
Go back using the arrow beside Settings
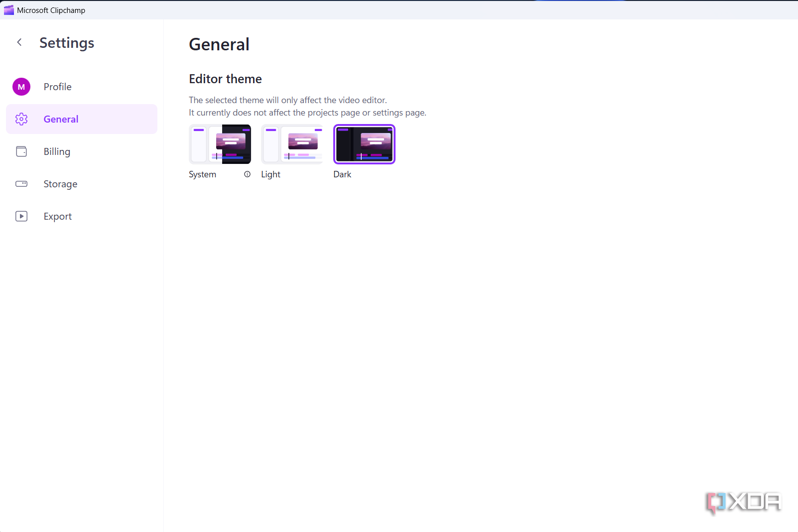point(19,42)
